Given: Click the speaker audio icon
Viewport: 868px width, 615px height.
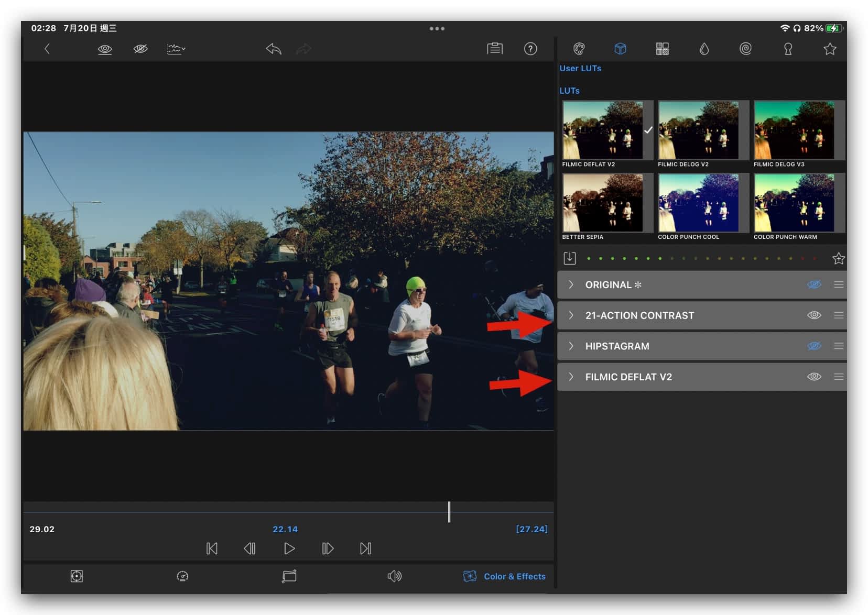Looking at the screenshot, I should pos(394,576).
